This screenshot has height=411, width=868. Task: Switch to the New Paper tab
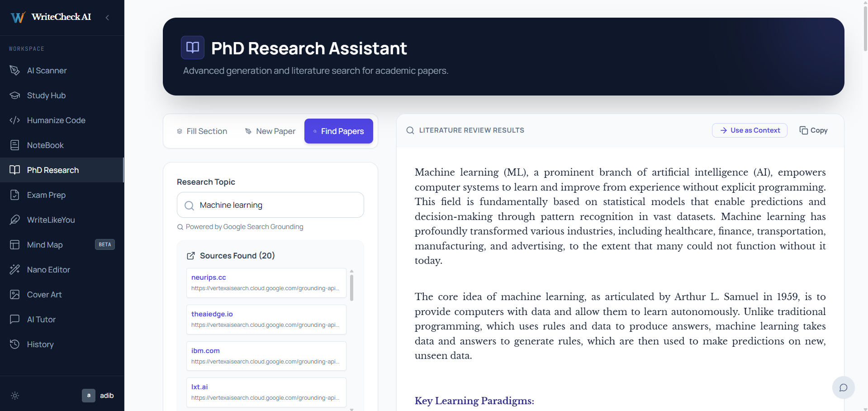[270, 131]
